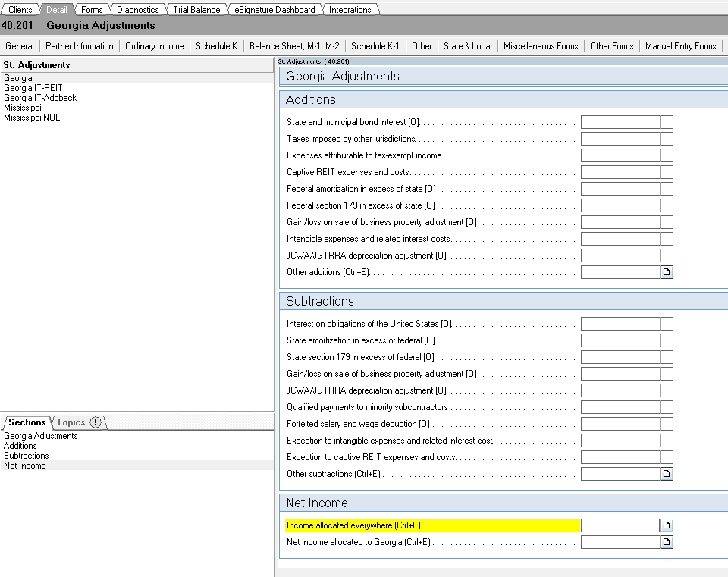
Task: Switch to the Partner Information tab
Action: coord(79,45)
